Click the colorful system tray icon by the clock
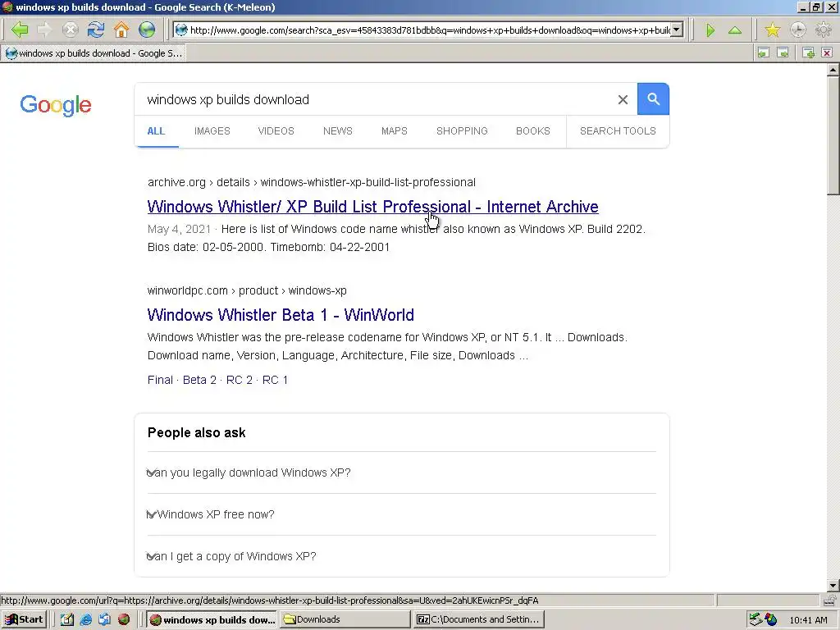The height and width of the screenshot is (630, 840). click(771, 620)
